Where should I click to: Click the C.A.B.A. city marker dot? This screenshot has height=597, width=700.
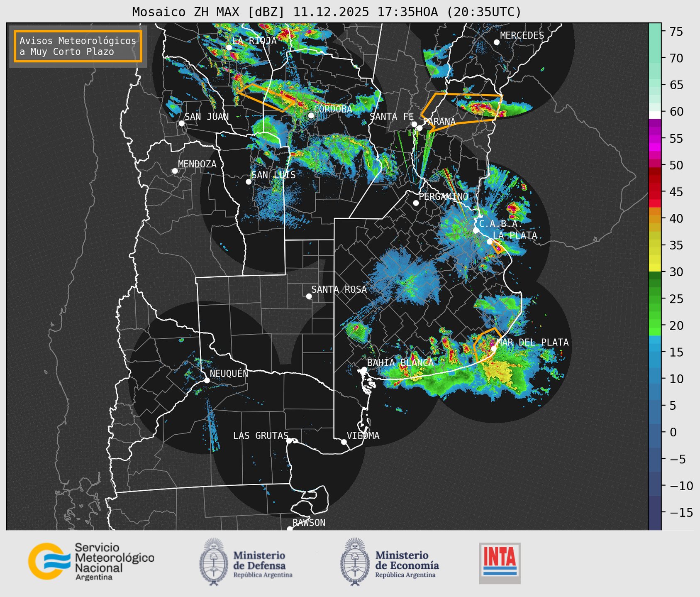click(x=476, y=230)
